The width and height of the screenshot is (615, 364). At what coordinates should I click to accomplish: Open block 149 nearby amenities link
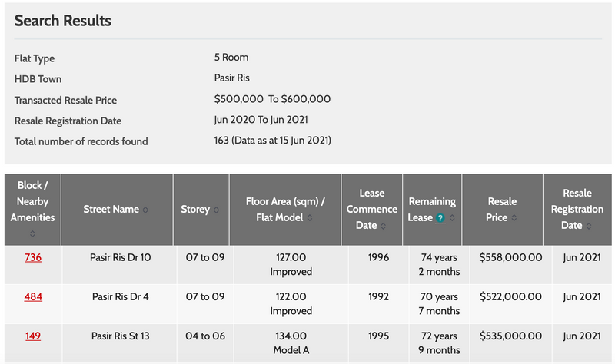[x=33, y=336]
